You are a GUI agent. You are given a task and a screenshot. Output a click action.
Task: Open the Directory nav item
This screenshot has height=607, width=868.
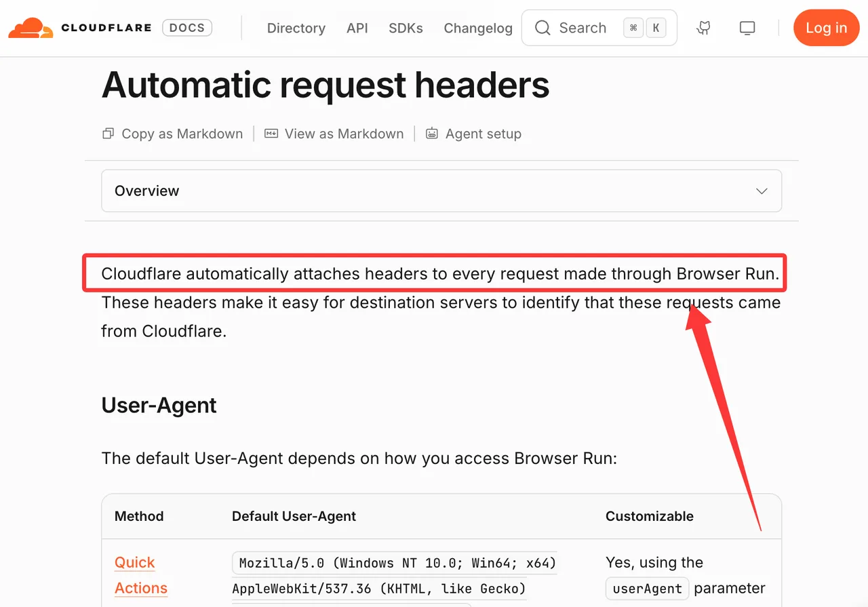(x=296, y=28)
